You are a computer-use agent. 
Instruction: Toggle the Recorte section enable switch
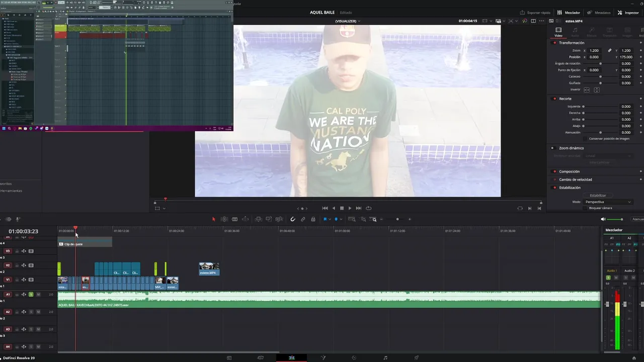(554, 99)
